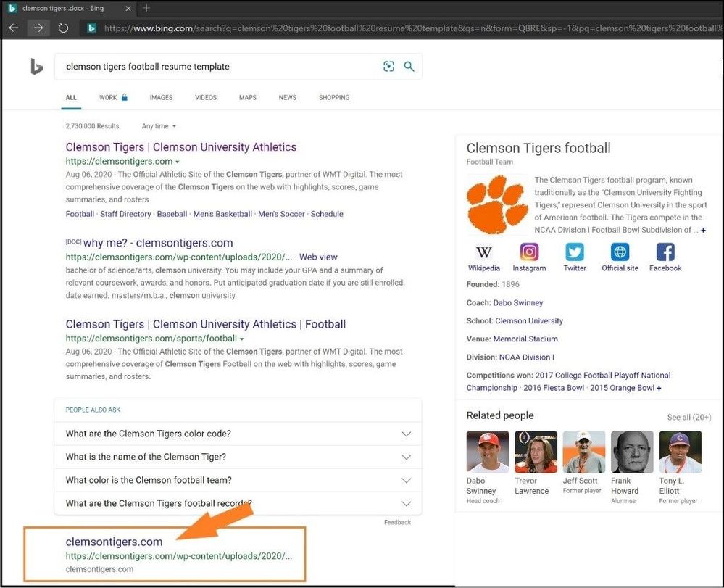The image size is (724, 588).
Task: Open the Any time filter dropdown
Action: 159,126
